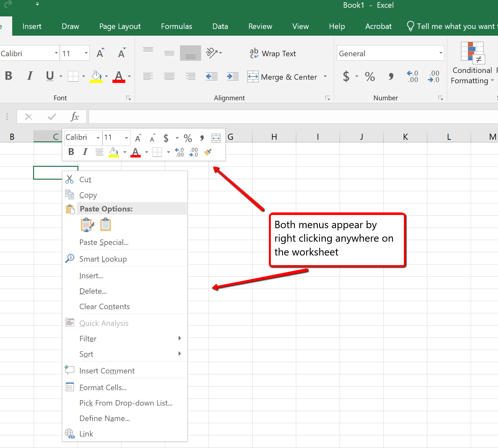The image size is (498, 448).
Task: Toggle Bold in mini toolbar
Action: [71, 152]
